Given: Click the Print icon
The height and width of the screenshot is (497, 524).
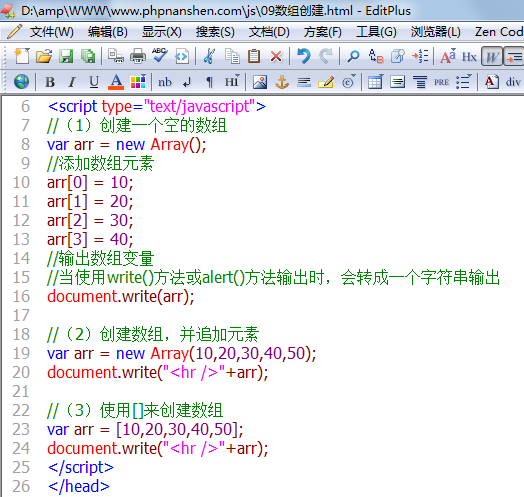Looking at the screenshot, I should point(138,56).
